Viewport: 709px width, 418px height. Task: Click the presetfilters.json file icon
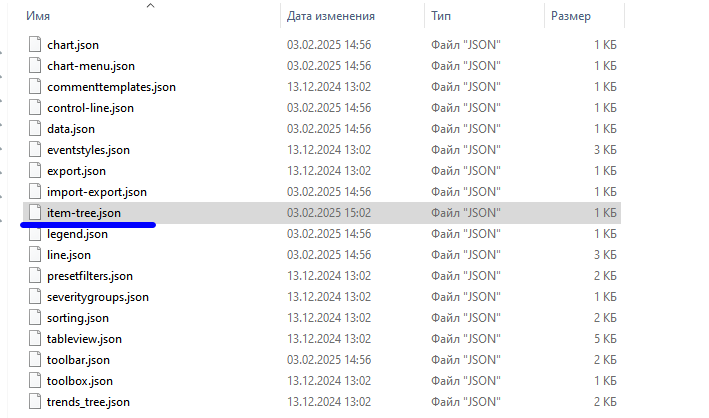[34, 276]
